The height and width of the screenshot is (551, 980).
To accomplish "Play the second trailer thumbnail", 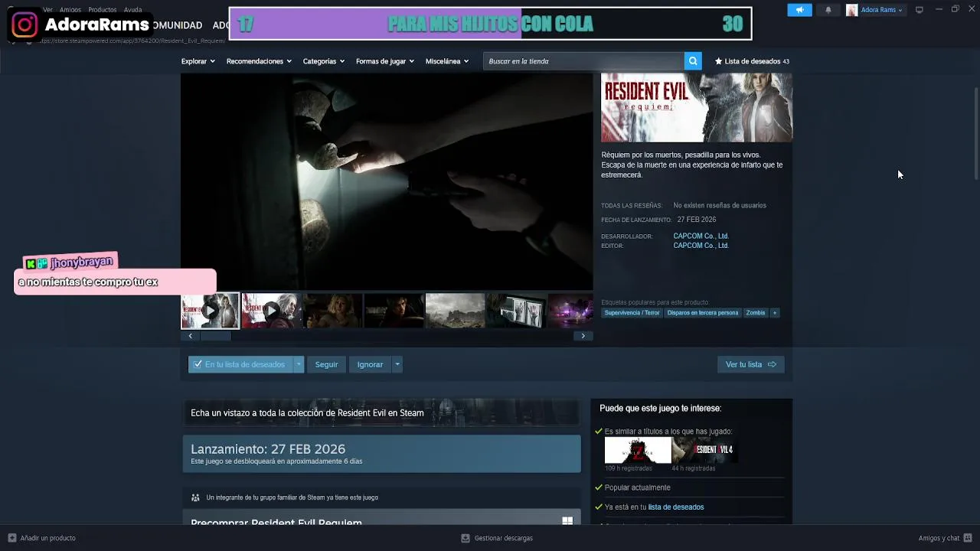I will point(271,311).
